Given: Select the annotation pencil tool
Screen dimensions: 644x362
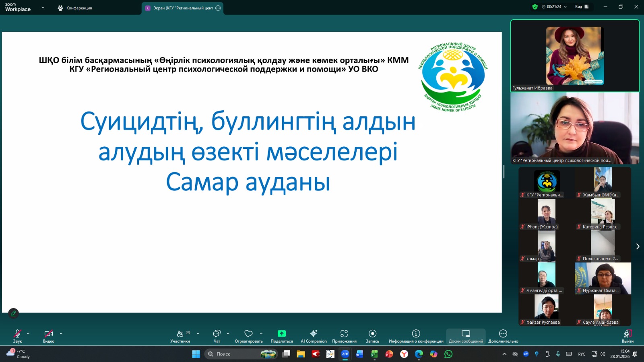Looking at the screenshot, I should pos(14,313).
